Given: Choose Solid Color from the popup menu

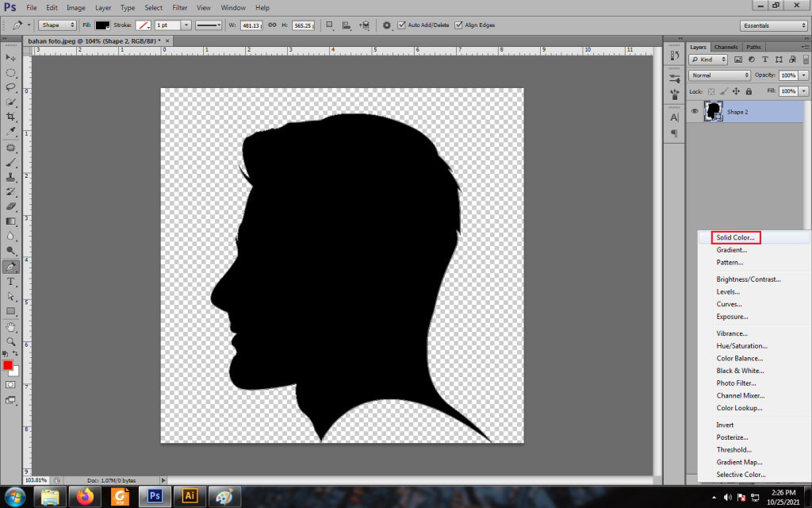Looking at the screenshot, I should 736,237.
